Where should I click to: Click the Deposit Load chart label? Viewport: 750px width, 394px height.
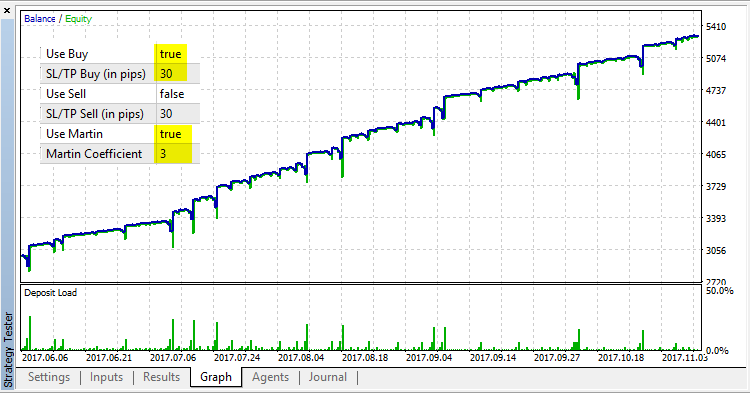[50, 293]
